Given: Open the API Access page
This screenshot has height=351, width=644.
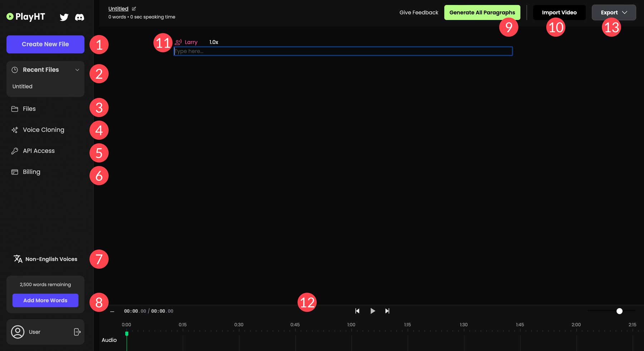Looking at the screenshot, I should click(x=39, y=151).
